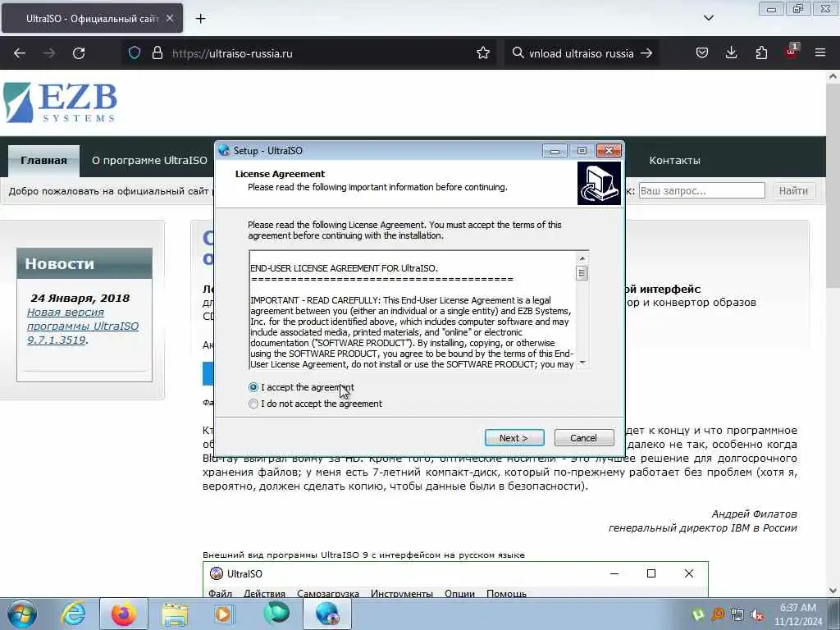Open Firefox hamburger application menu
840x630 pixels.
click(x=820, y=53)
